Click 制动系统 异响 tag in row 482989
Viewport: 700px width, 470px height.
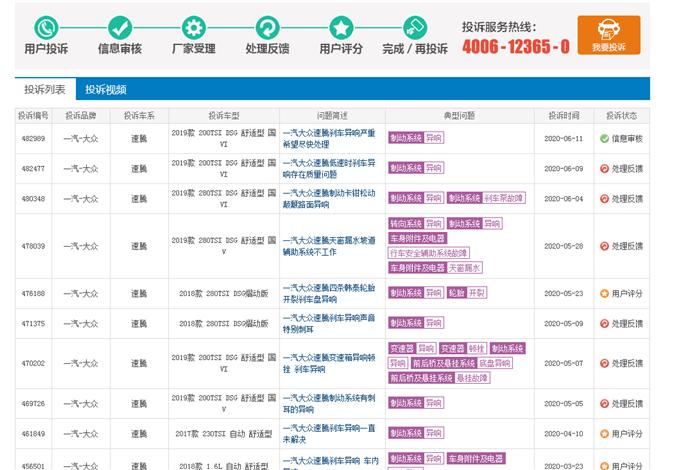pos(416,138)
